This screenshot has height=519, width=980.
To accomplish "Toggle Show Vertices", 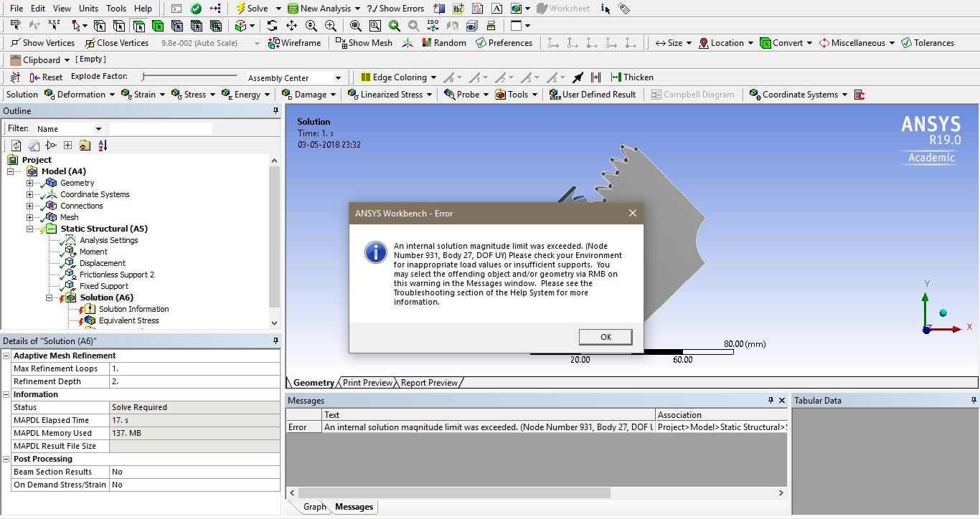I will (x=42, y=43).
